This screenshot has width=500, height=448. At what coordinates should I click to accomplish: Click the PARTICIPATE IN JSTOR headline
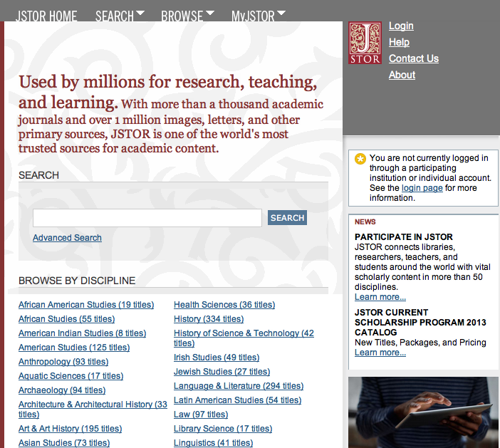click(404, 237)
